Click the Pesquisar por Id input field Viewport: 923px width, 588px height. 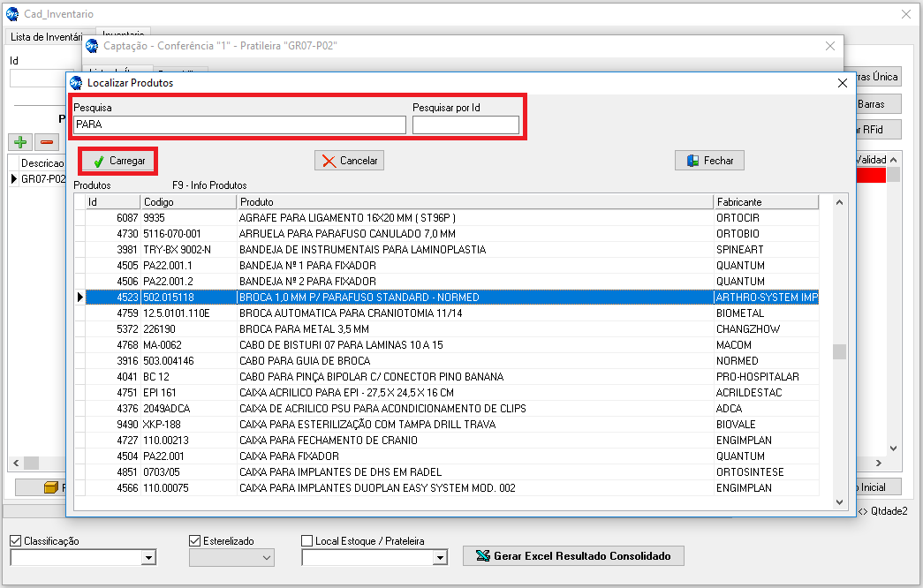[x=465, y=125]
